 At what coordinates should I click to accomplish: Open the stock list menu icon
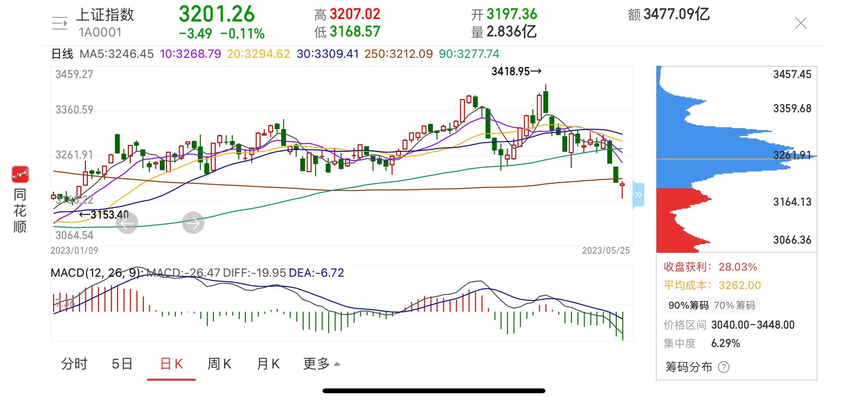pyautogui.click(x=60, y=23)
